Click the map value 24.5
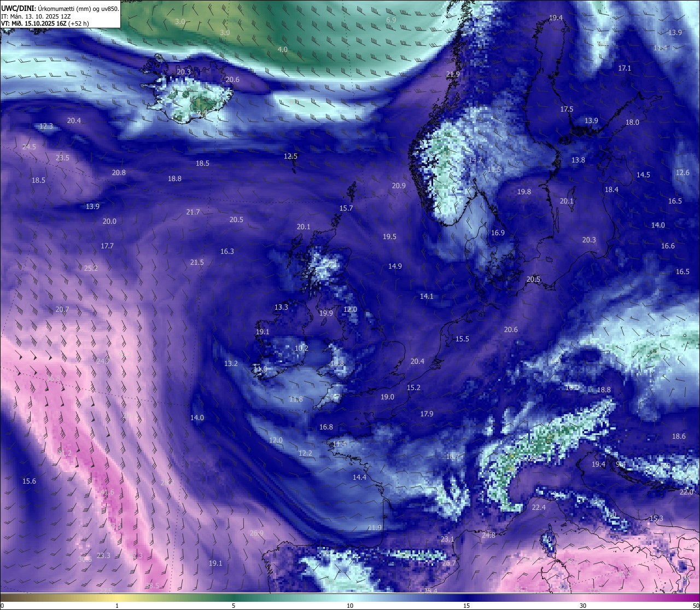The image size is (700, 610). [29, 147]
